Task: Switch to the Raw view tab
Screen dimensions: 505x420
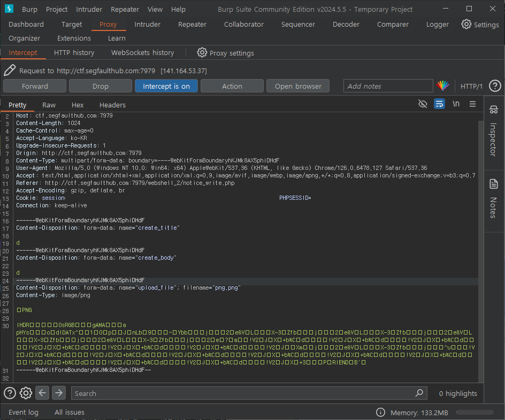Action: point(49,105)
